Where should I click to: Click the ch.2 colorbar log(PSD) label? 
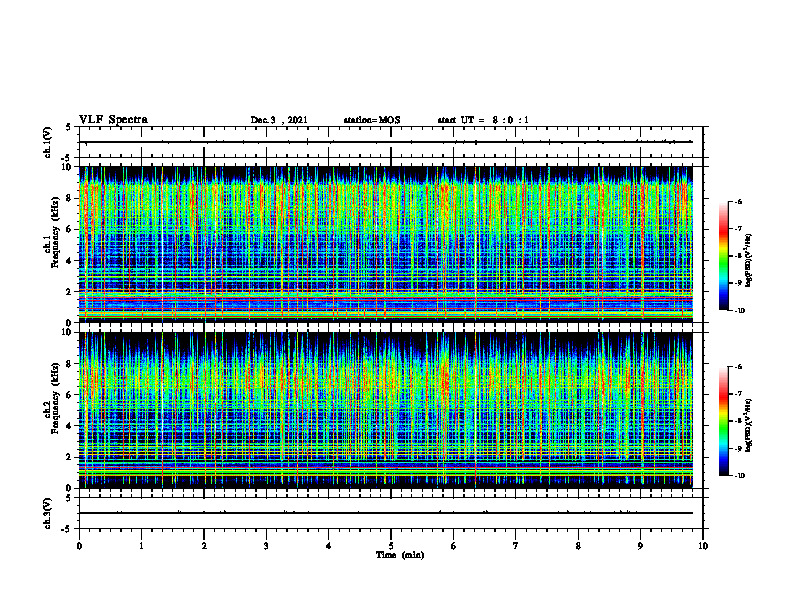749,425
